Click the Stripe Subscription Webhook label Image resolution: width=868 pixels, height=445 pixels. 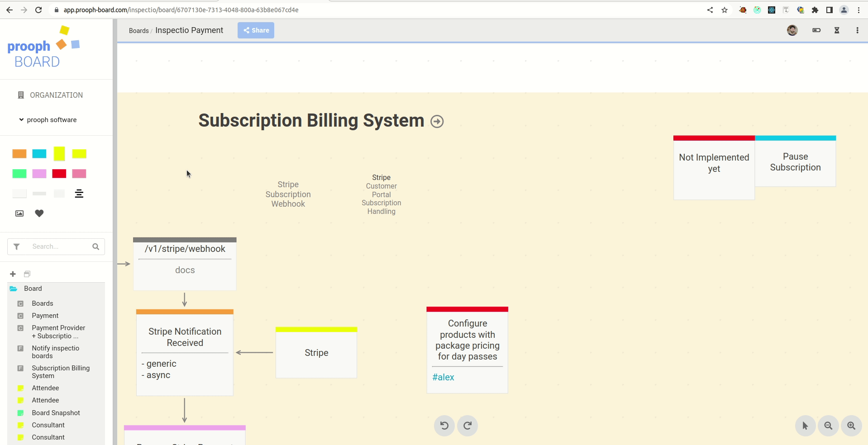(288, 194)
